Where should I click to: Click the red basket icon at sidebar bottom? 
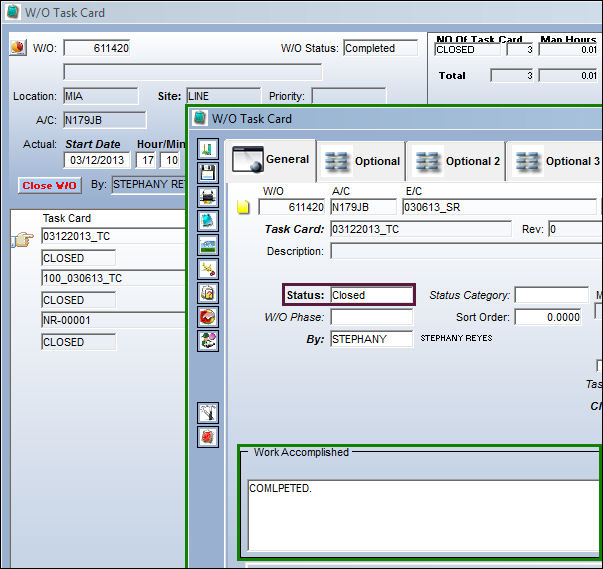[x=208, y=437]
